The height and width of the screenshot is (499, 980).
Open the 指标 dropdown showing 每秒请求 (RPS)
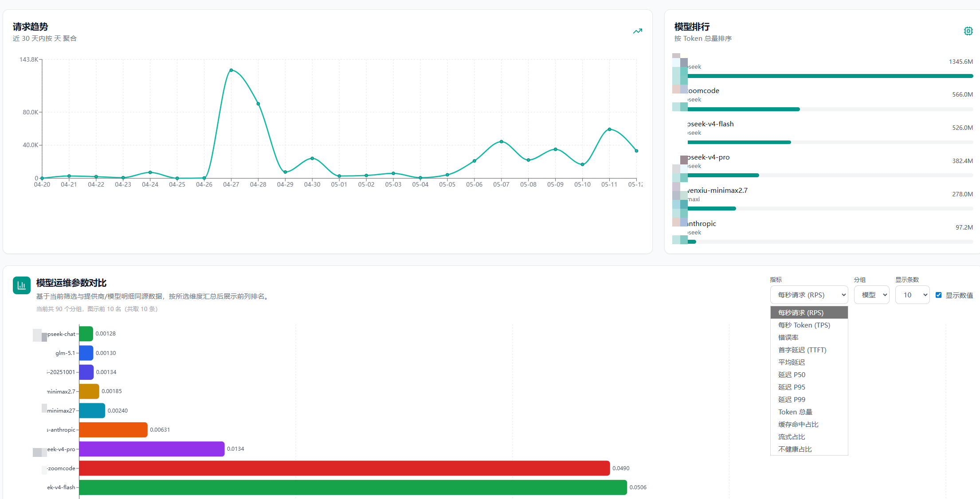tap(809, 295)
